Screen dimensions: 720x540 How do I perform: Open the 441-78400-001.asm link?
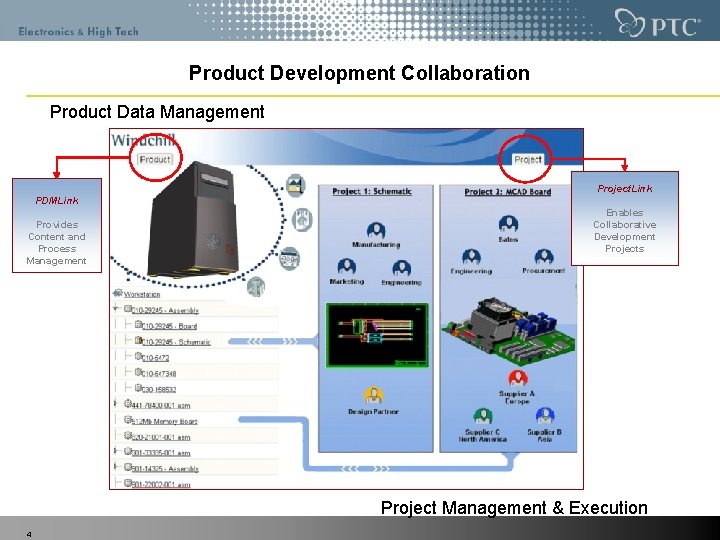pos(161,405)
